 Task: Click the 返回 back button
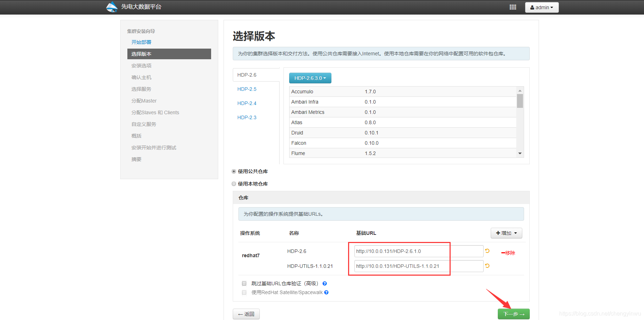tap(246, 314)
